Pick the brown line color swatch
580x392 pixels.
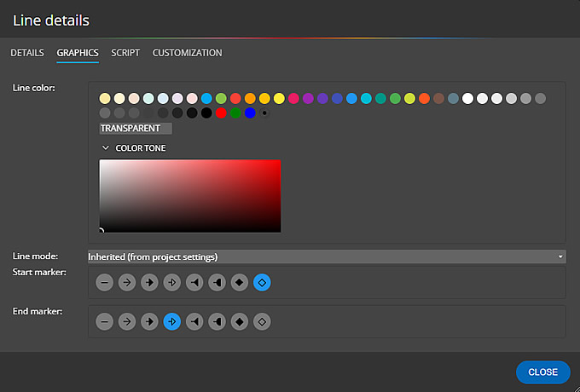tap(438, 99)
